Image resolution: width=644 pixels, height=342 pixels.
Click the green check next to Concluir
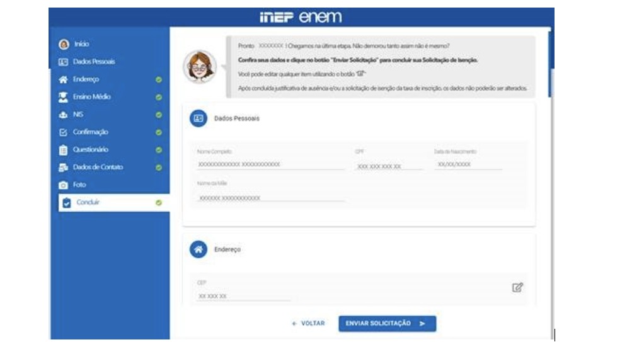coord(159,203)
